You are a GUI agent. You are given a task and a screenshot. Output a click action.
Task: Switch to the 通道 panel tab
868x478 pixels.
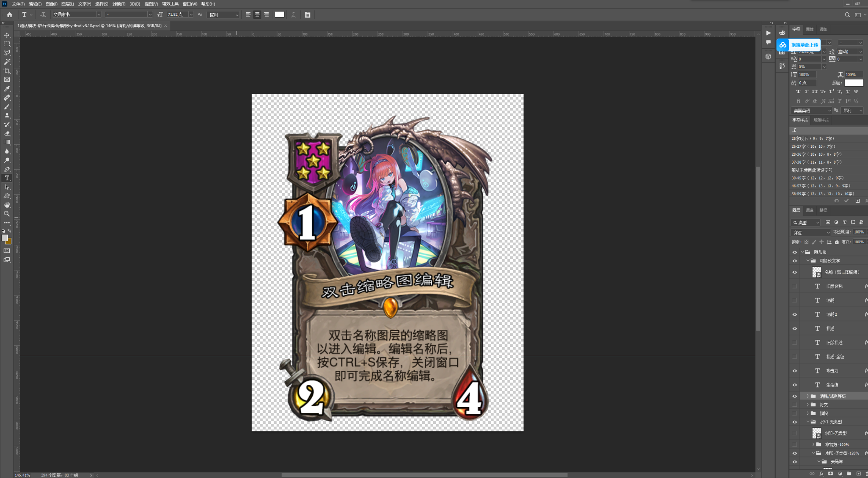[810, 210]
